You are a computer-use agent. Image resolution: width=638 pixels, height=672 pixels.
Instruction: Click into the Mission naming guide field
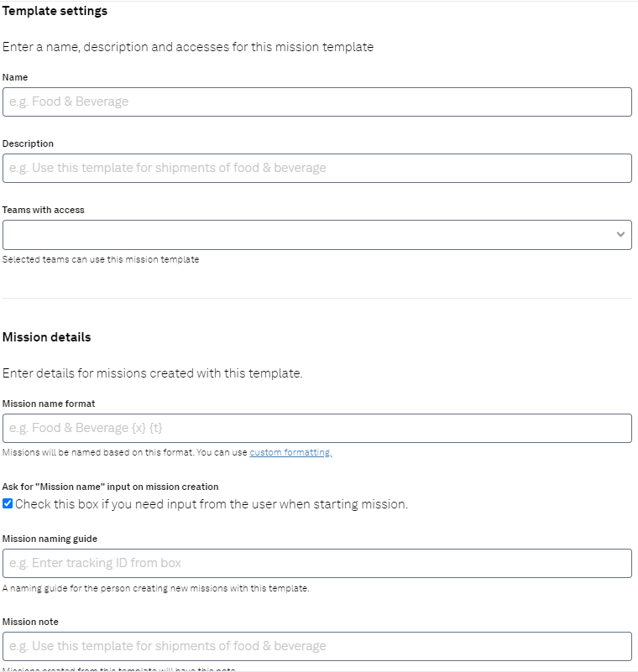(x=317, y=563)
